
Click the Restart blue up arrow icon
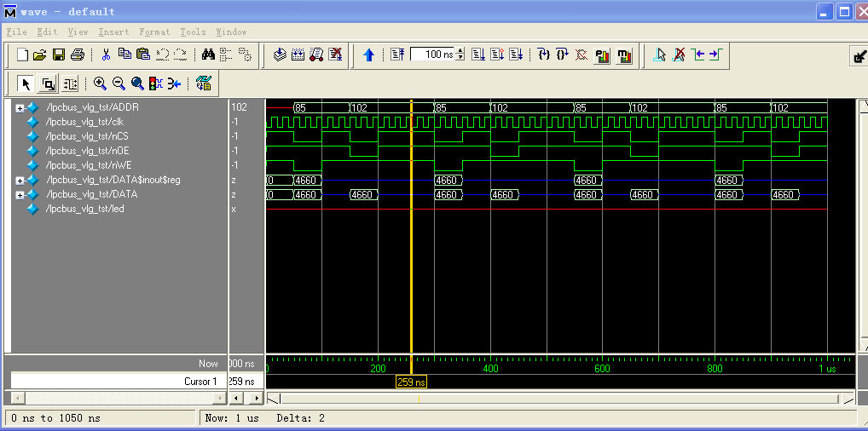click(x=368, y=55)
